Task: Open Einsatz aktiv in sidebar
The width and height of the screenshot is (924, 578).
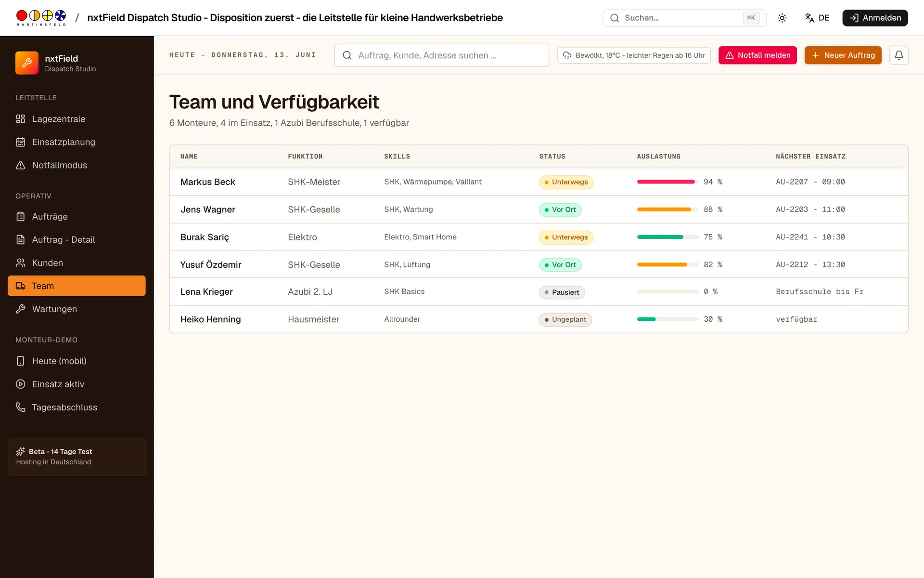Action: tap(77, 384)
